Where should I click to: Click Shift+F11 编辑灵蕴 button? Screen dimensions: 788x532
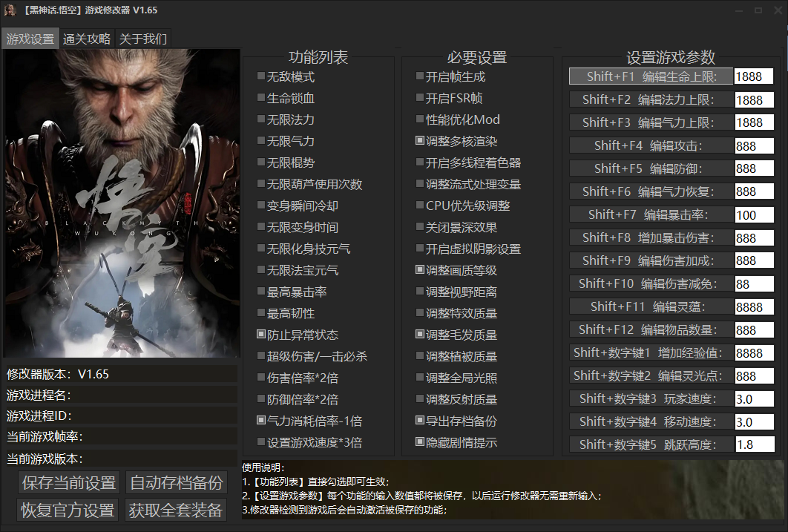tap(651, 306)
